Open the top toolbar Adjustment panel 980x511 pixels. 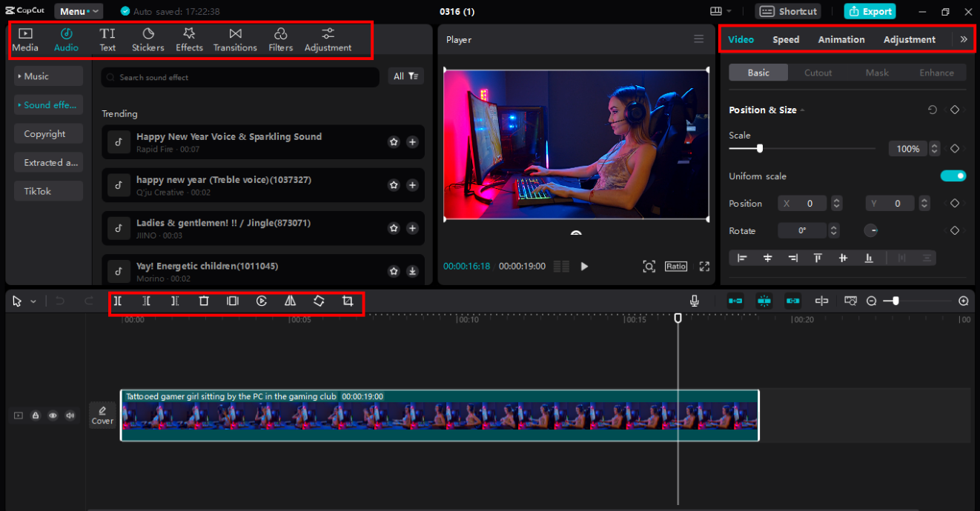(x=328, y=39)
